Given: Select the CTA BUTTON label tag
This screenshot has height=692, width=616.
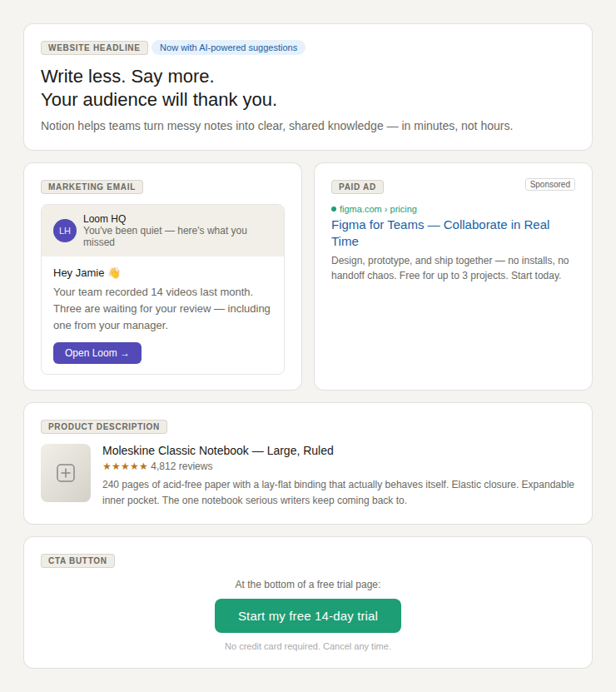Looking at the screenshot, I should point(77,560).
